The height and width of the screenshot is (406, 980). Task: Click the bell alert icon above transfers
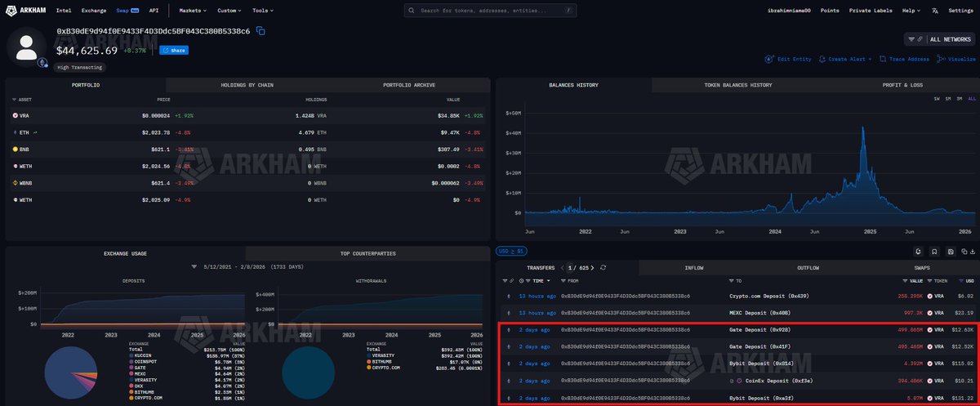[x=919, y=252]
